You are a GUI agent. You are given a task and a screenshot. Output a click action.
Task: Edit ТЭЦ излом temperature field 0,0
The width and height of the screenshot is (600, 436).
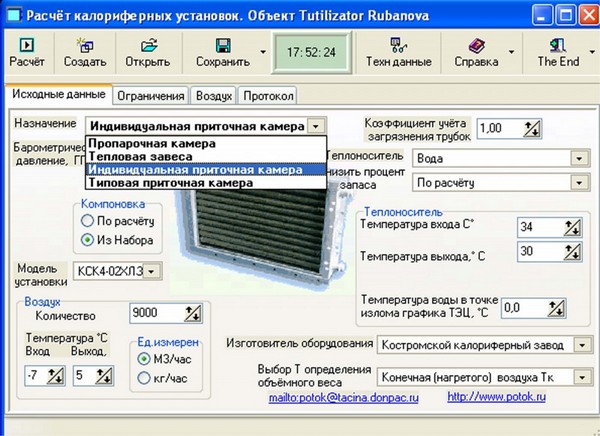(x=524, y=308)
